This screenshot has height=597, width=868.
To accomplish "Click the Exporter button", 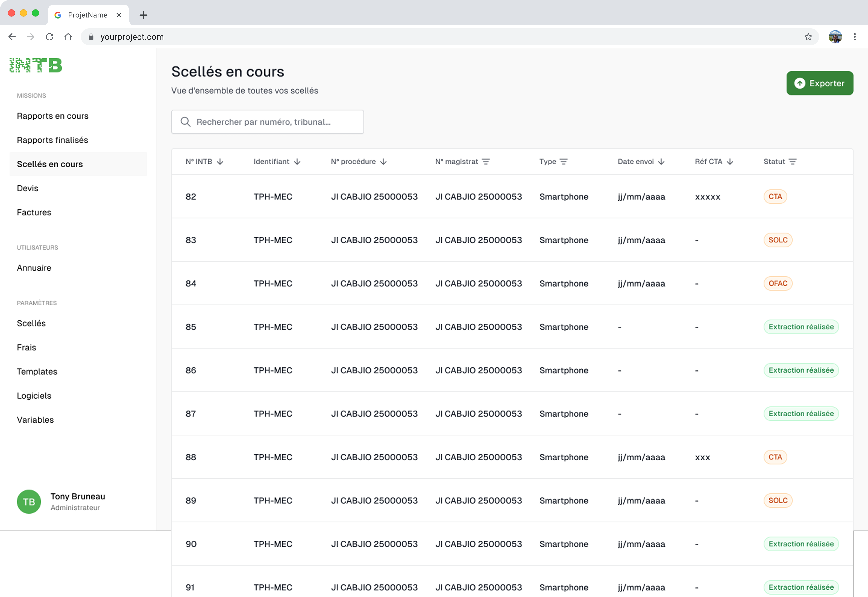I will coord(820,83).
